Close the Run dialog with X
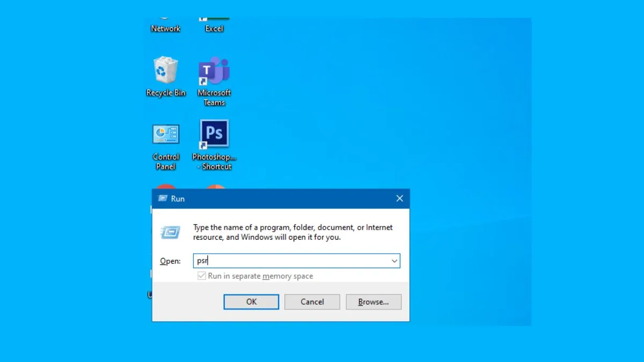This screenshot has width=644, height=362. click(x=399, y=198)
